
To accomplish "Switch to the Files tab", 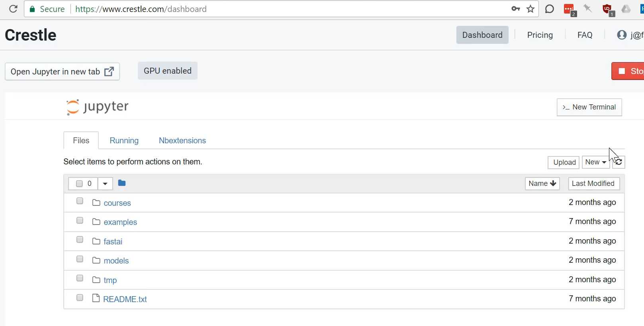I will point(81,141).
